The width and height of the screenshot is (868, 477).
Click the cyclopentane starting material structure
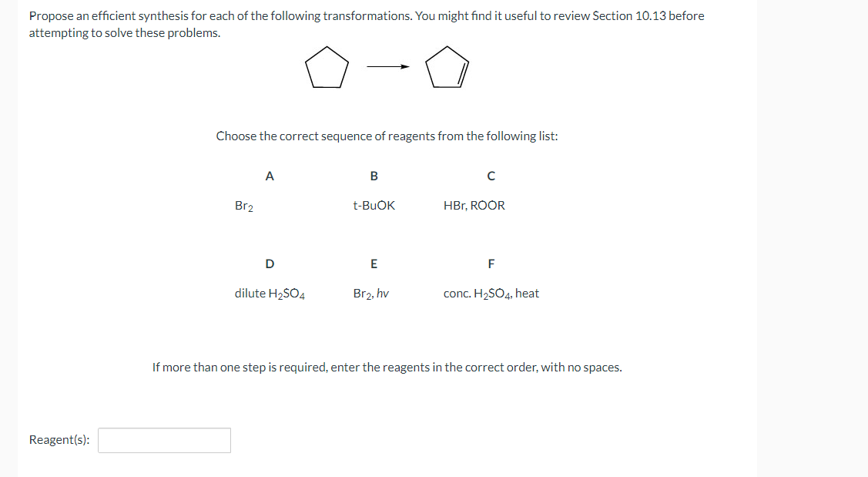coord(327,68)
